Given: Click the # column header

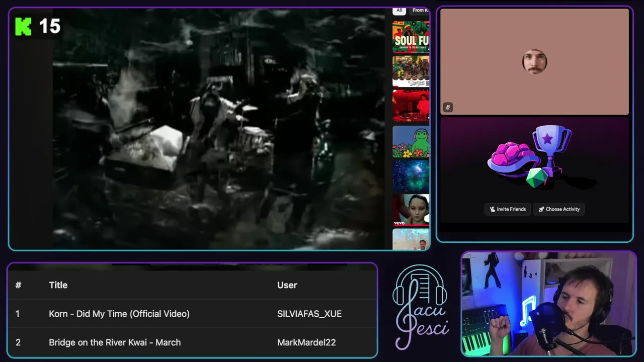Looking at the screenshot, I should pyautogui.click(x=18, y=285).
